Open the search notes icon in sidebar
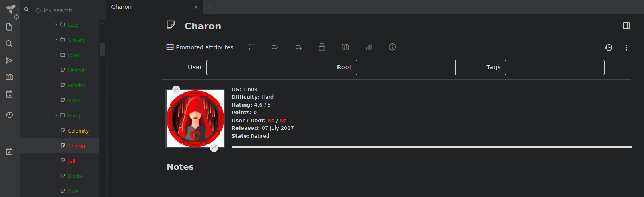644x197 pixels. [9, 44]
